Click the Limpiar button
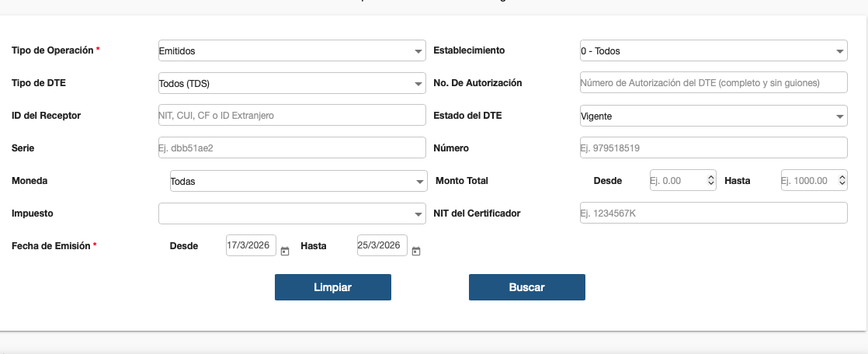The height and width of the screenshot is (354, 868). point(333,287)
